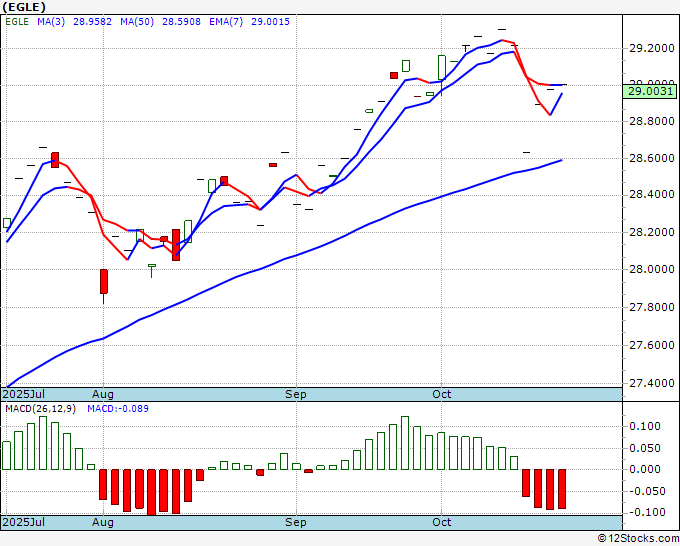The height and width of the screenshot is (546, 680).
Task: Click the 27.4000 price axis label
Action: [652, 383]
